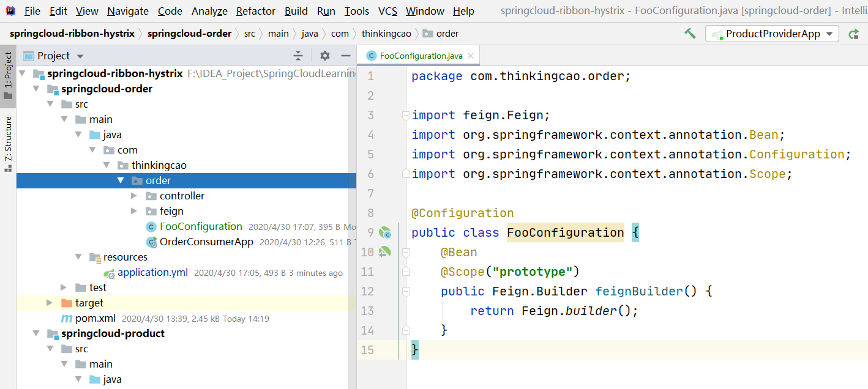Click the bean gutter icon beside @Bean line 10

click(384, 252)
